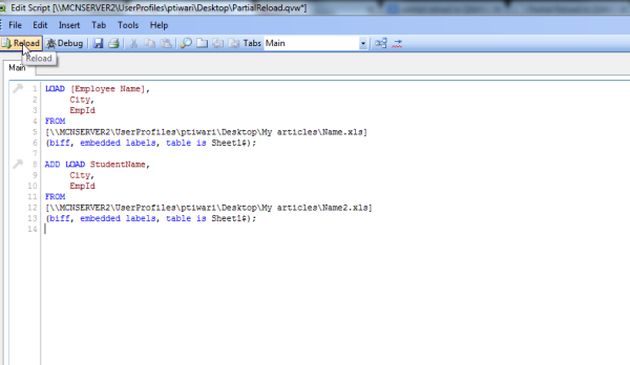Click the Reload button in the toolbar

click(21, 43)
